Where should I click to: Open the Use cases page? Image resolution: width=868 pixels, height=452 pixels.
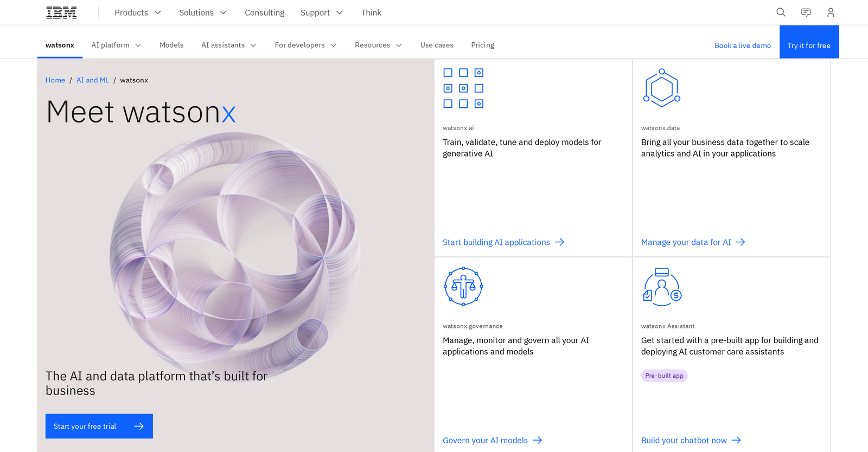(x=437, y=45)
